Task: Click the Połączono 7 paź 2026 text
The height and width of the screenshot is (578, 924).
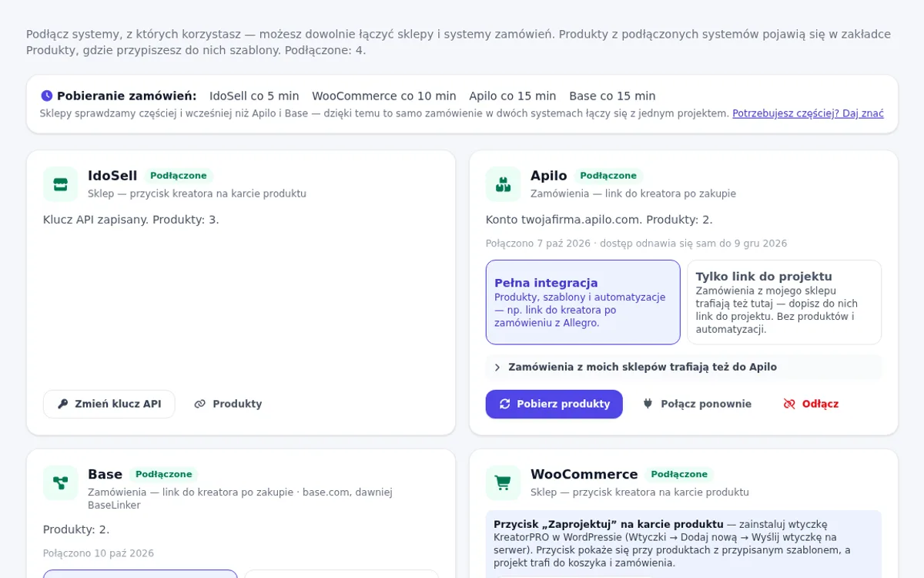Action: (538, 244)
